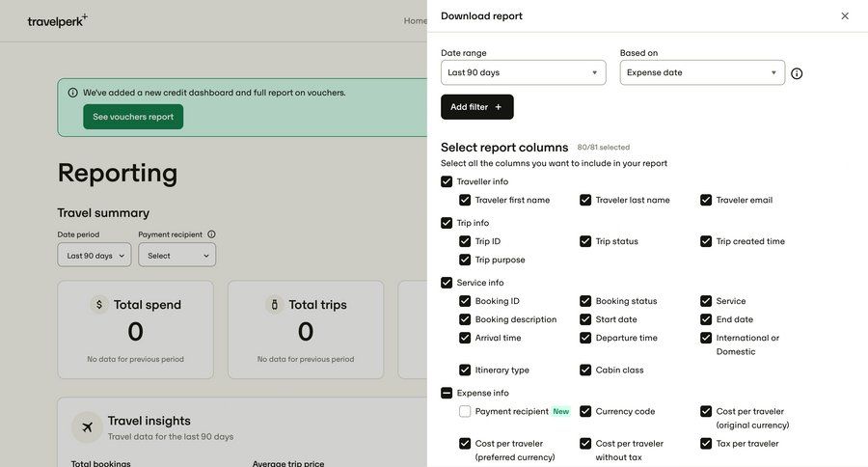Uncheck Cost per traveler (preferred currency)
Viewport: 868px width, 467px height.
[x=465, y=444]
